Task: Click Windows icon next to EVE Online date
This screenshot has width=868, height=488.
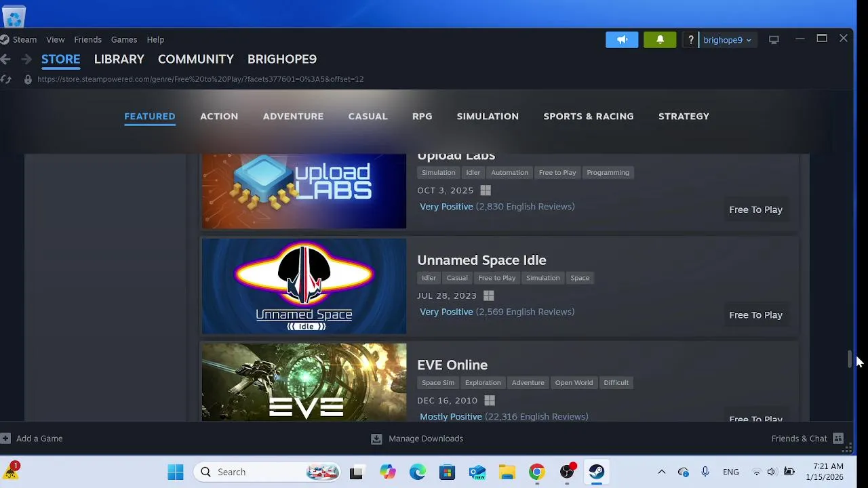Action: 490,401
